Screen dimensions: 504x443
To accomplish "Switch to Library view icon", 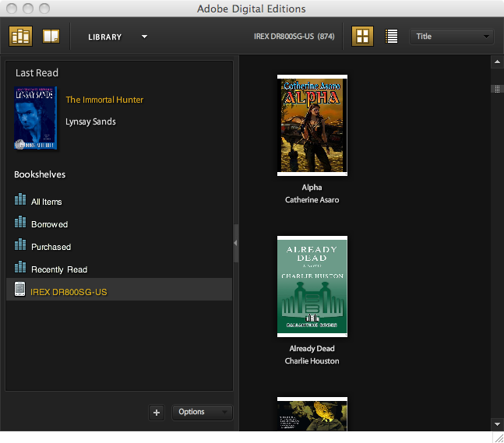I will pos(20,37).
